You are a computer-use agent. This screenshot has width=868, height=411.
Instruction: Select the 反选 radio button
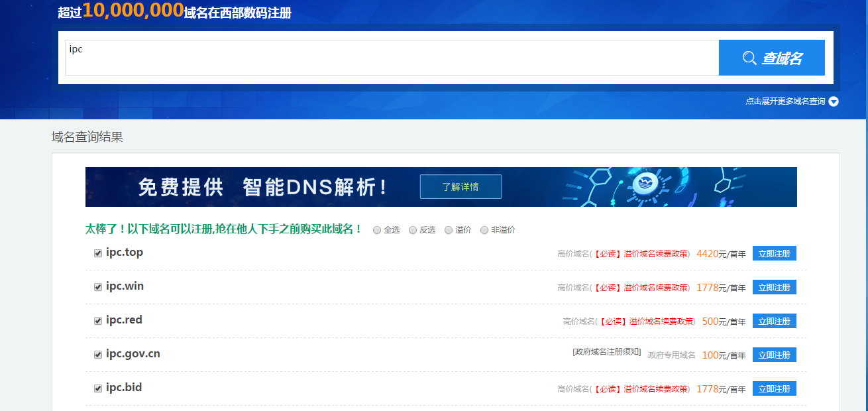[413, 230]
